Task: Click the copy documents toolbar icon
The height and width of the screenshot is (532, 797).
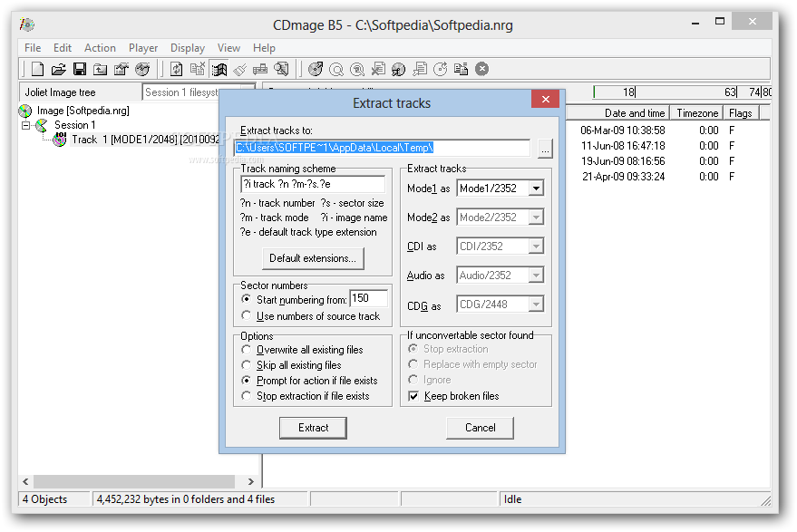Action: [x=461, y=69]
